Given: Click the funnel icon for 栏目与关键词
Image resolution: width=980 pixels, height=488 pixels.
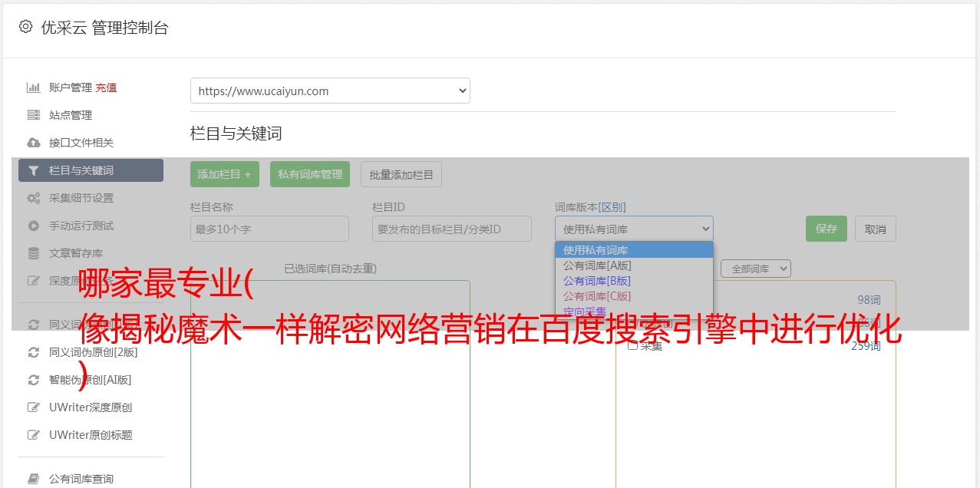Looking at the screenshot, I should coord(33,170).
